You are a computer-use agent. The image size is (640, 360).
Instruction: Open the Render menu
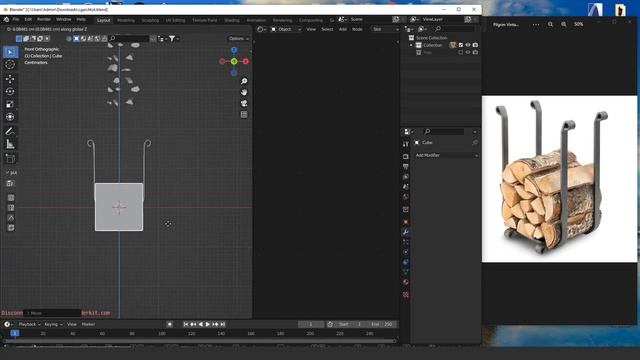[x=44, y=19]
